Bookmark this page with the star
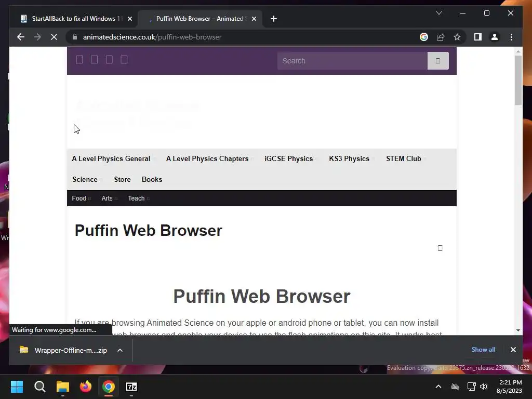The height and width of the screenshot is (399, 532). 457,37
